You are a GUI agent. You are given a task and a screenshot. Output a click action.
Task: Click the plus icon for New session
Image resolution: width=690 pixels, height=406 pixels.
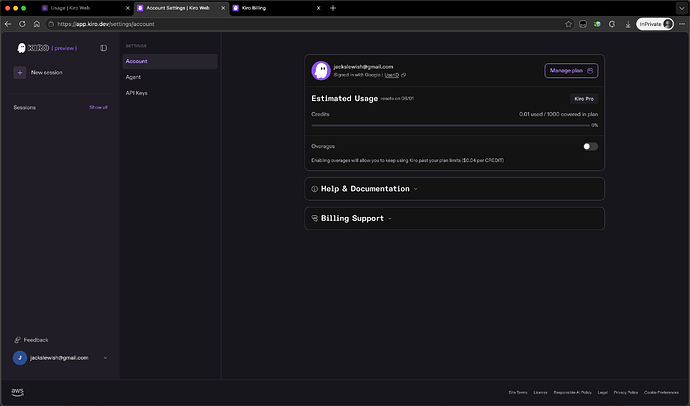tap(20, 73)
